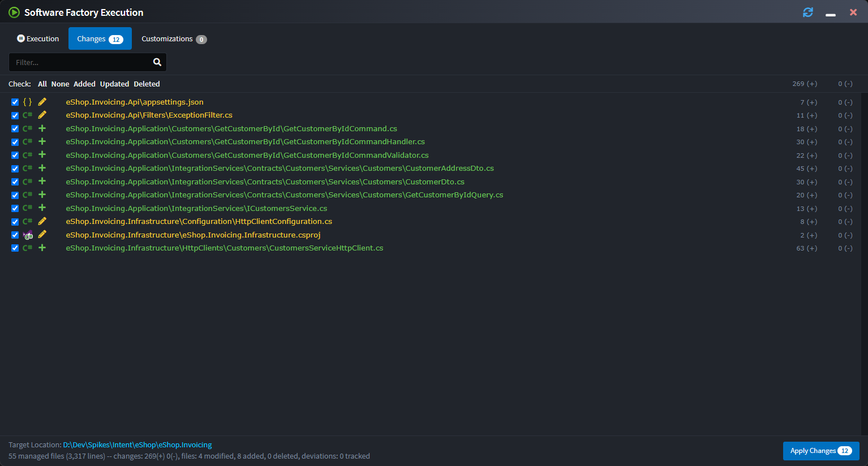Image resolution: width=868 pixels, height=466 pixels.
Task: Click the Software Factory Execution play icon
Action: [x=14, y=12]
